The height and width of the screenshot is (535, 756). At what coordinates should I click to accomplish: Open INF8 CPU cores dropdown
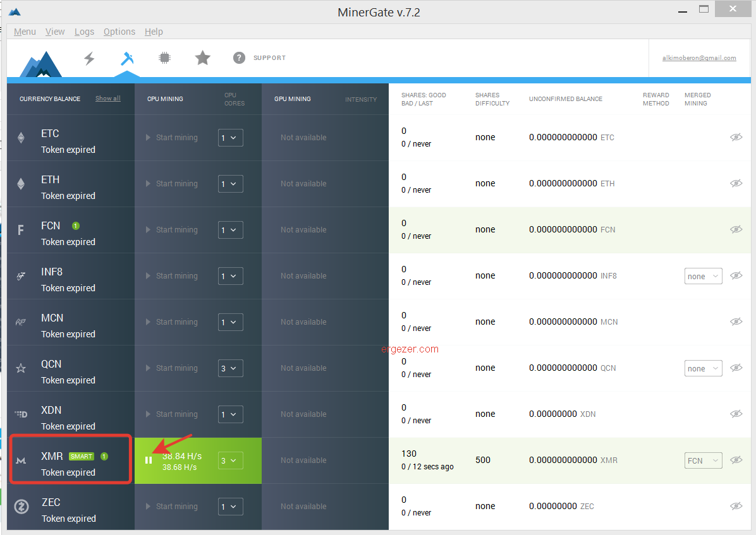231,276
